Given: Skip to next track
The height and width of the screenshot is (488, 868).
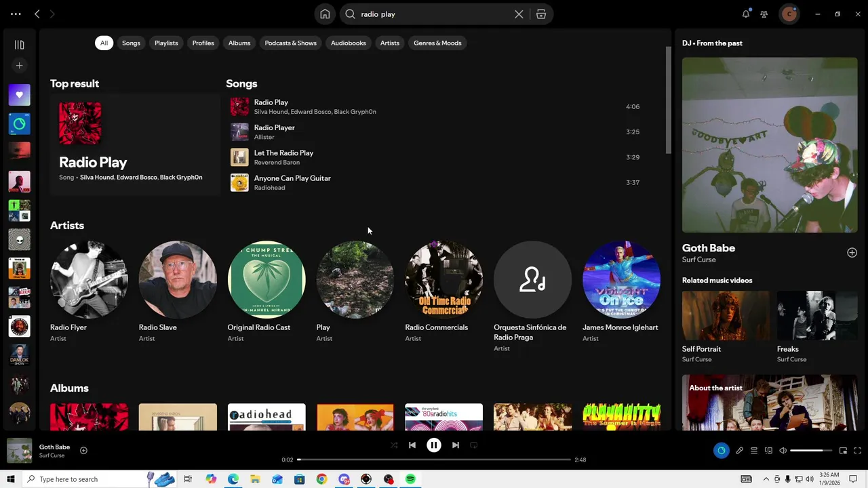Looking at the screenshot, I should tap(456, 445).
